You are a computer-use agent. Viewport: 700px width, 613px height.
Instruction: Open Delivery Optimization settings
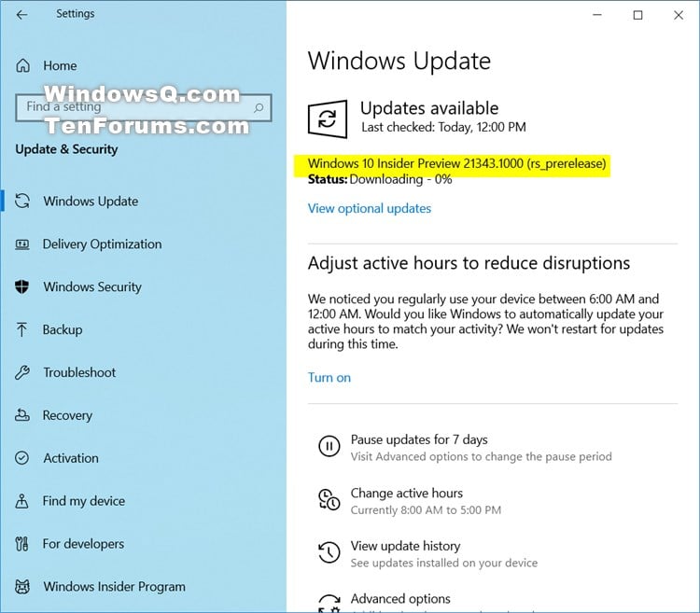coord(103,244)
